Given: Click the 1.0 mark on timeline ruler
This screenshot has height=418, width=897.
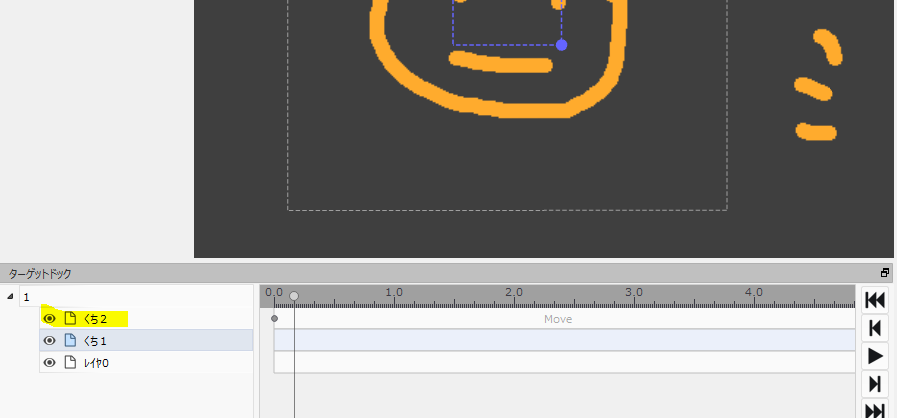Looking at the screenshot, I should [x=394, y=292].
